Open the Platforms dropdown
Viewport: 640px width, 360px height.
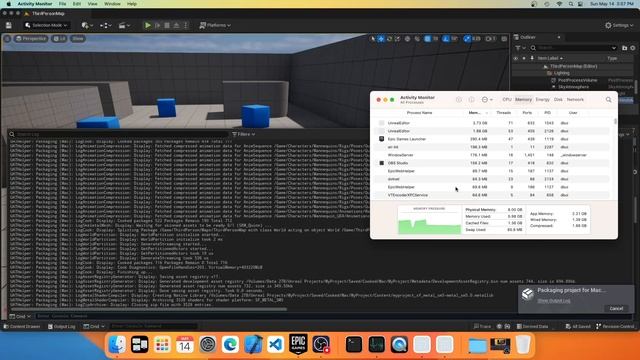tap(215, 25)
